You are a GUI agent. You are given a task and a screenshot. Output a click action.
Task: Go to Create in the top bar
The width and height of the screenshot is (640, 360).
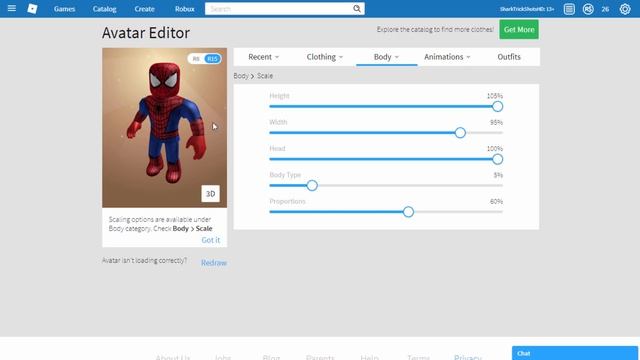(144, 9)
